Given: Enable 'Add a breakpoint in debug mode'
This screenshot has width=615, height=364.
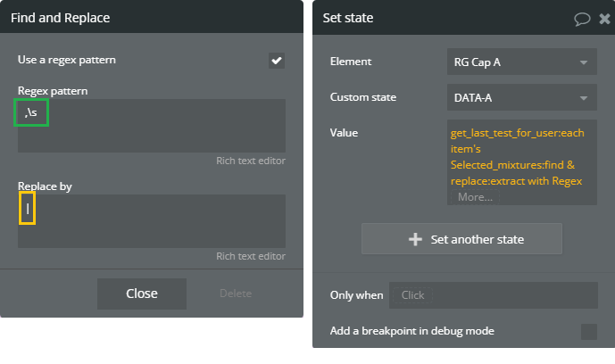Looking at the screenshot, I should [x=588, y=332].
